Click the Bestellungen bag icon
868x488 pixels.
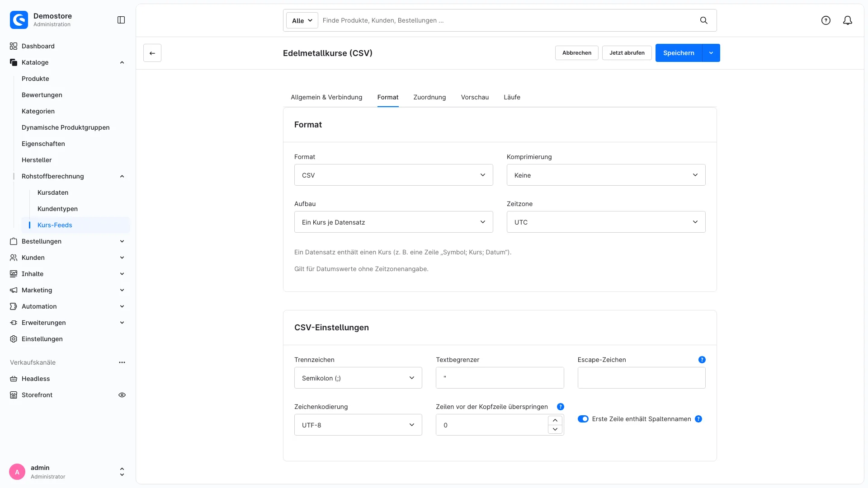point(14,241)
